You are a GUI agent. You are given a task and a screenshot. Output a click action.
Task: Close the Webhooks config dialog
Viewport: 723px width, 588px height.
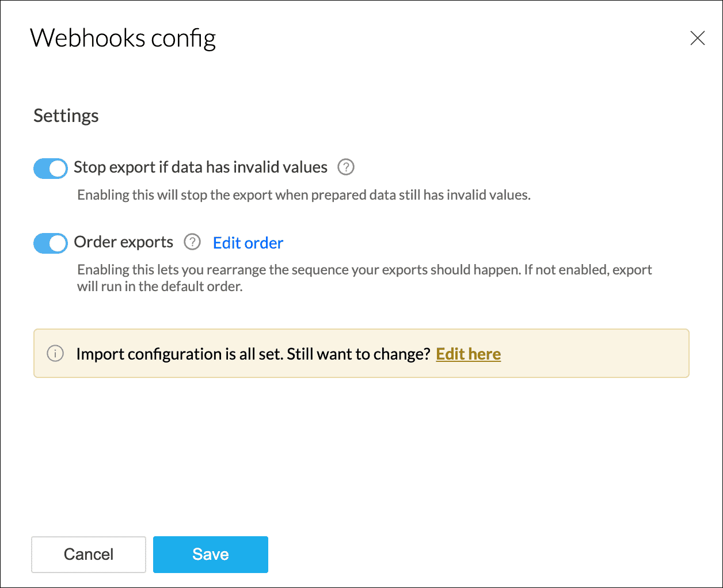697,39
